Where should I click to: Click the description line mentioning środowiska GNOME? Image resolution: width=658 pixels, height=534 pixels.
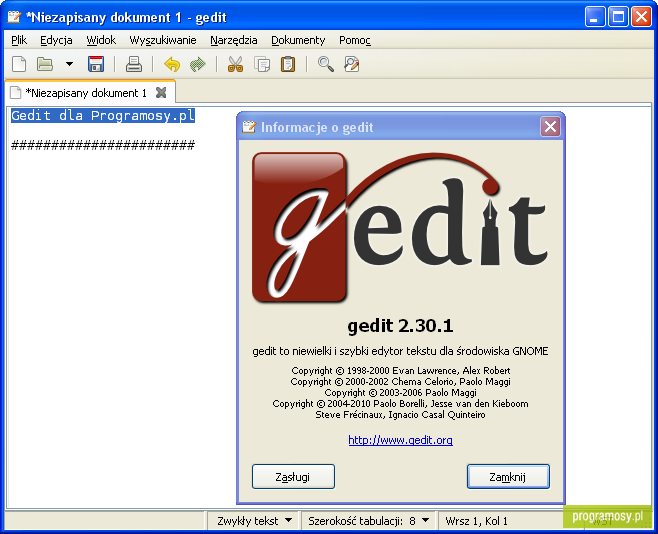pyautogui.click(x=400, y=351)
